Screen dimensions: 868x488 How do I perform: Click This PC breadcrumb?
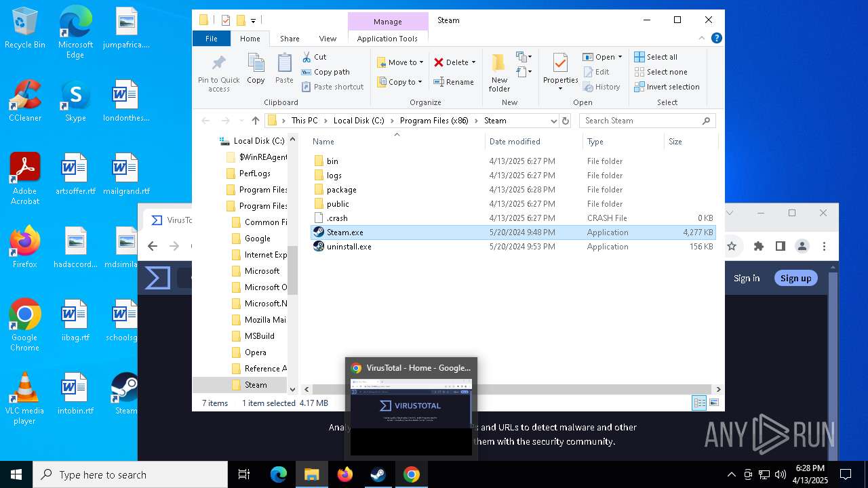(x=304, y=121)
